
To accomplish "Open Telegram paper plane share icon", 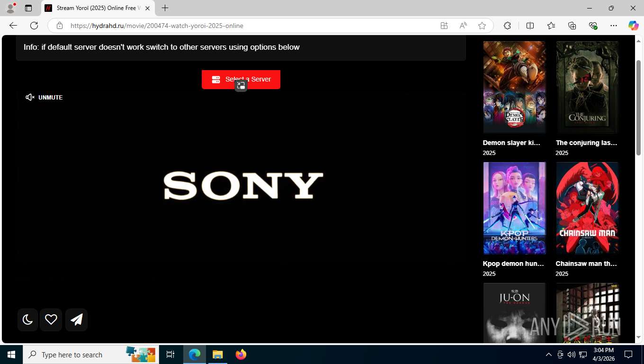I will [x=76, y=319].
